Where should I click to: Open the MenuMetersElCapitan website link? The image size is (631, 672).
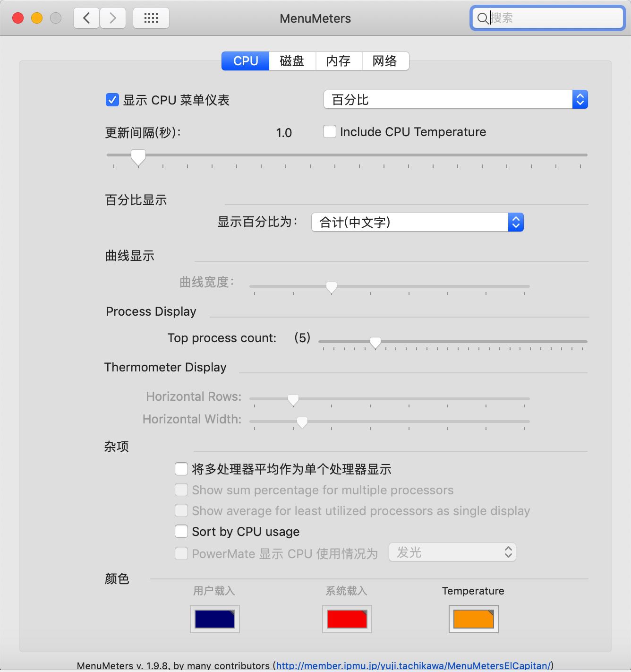click(413, 665)
